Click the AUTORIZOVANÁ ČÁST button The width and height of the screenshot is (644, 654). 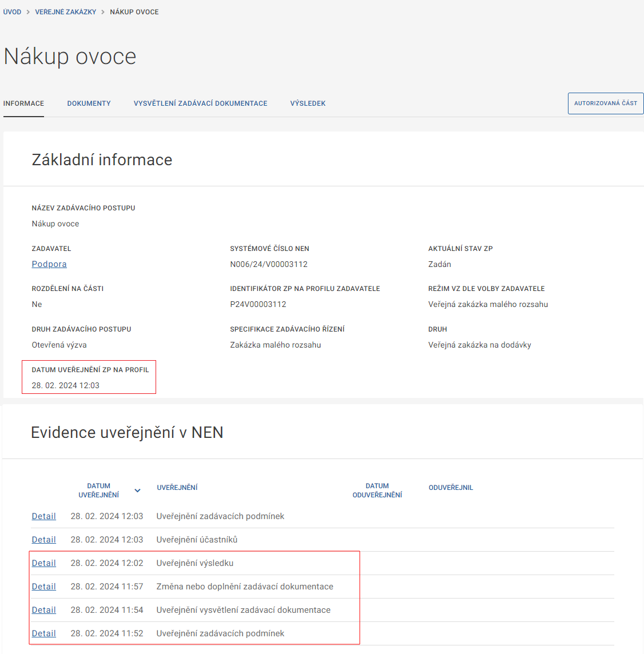tap(605, 103)
